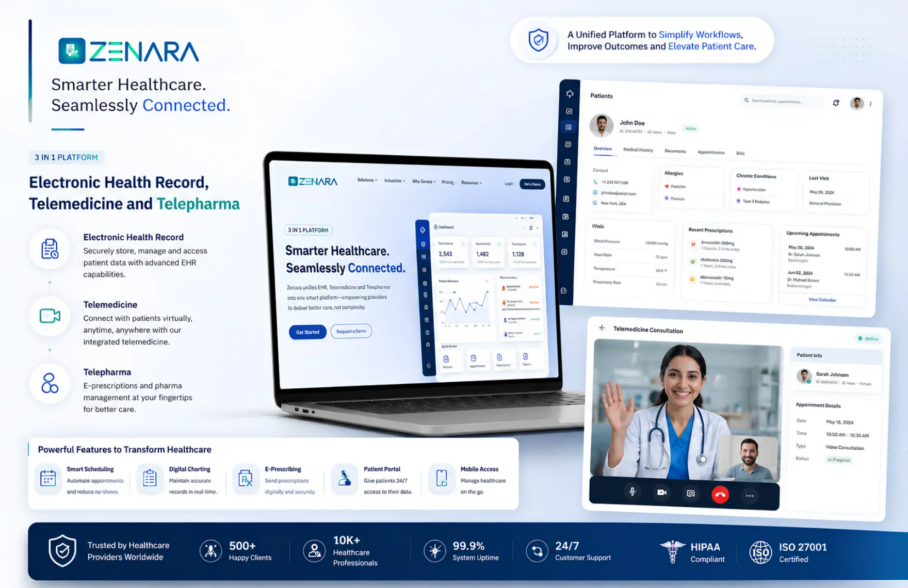
Task: Switch to the Documents tab
Action: click(x=675, y=151)
